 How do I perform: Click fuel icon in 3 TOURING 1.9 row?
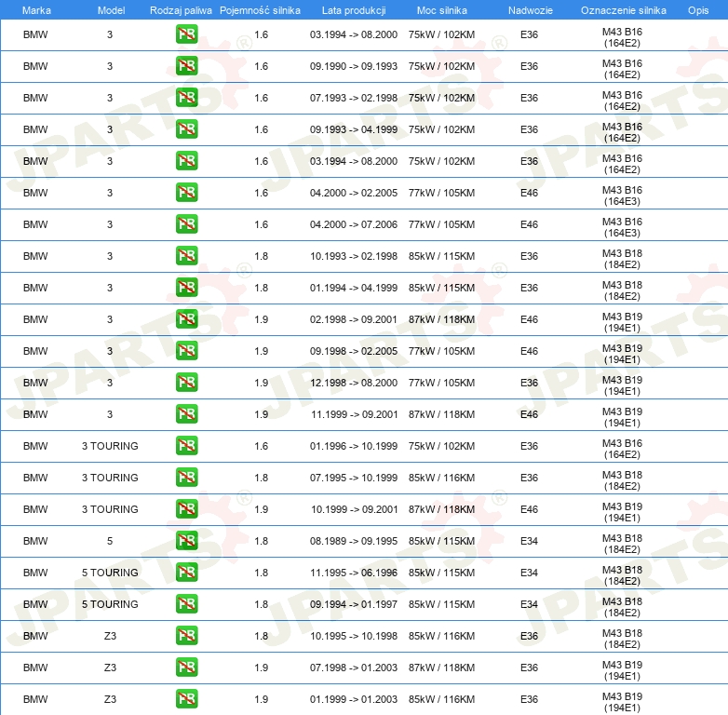pos(186,509)
